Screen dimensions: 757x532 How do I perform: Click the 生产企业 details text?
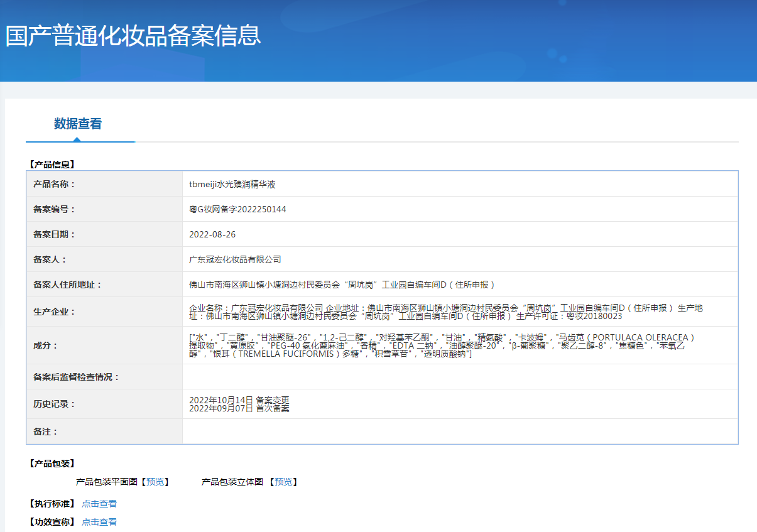445,312
